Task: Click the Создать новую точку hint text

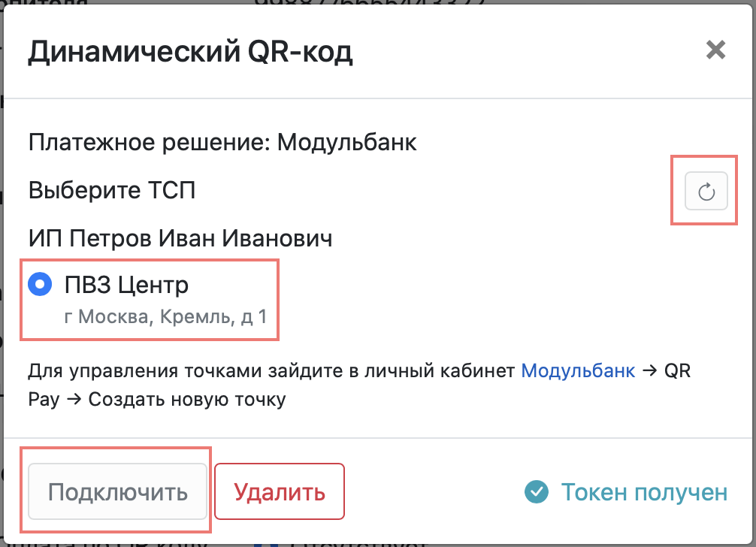Action: pos(187,399)
